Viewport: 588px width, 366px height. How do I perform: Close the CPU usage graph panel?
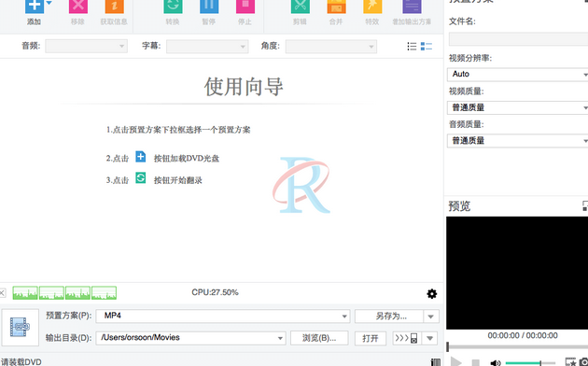tap(2, 293)
